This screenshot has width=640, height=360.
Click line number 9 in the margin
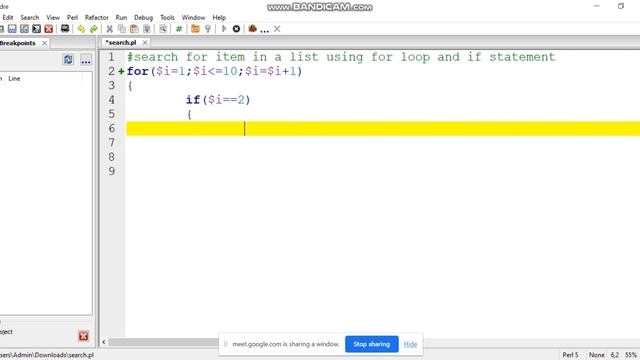coord(112,171)
